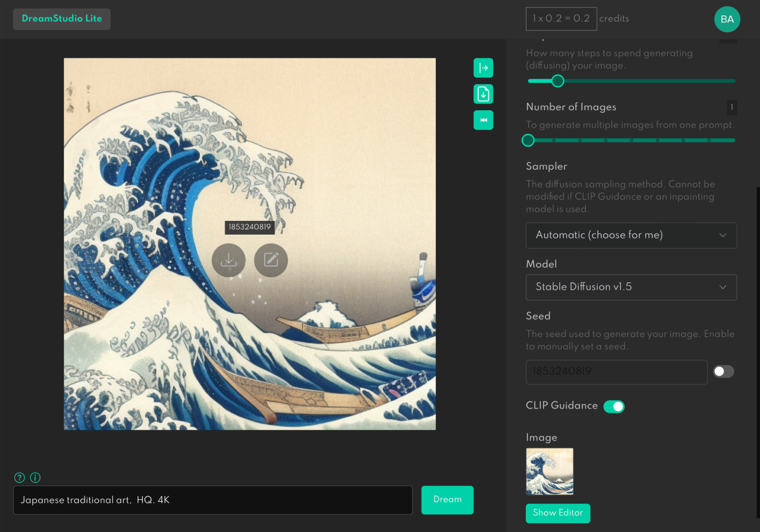Click the Show Editor button
Viewport: 760px width, 532px height.
coord(558,513)
